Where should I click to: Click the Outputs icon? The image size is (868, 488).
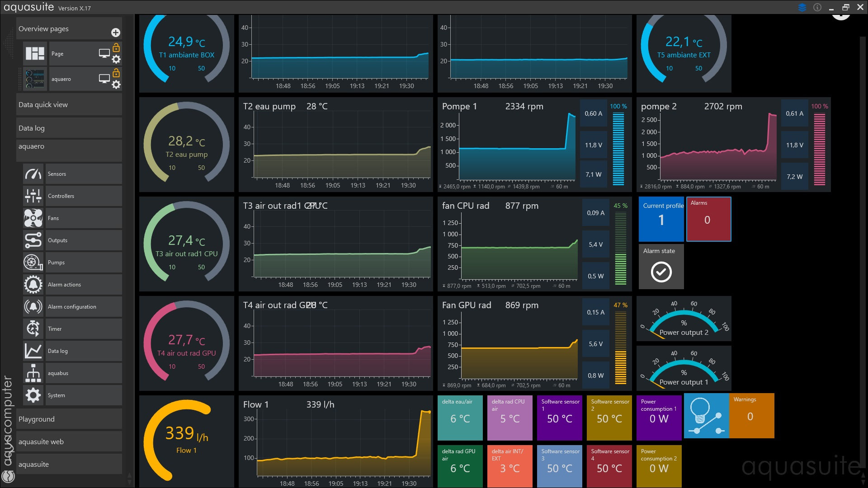(33, 240)
